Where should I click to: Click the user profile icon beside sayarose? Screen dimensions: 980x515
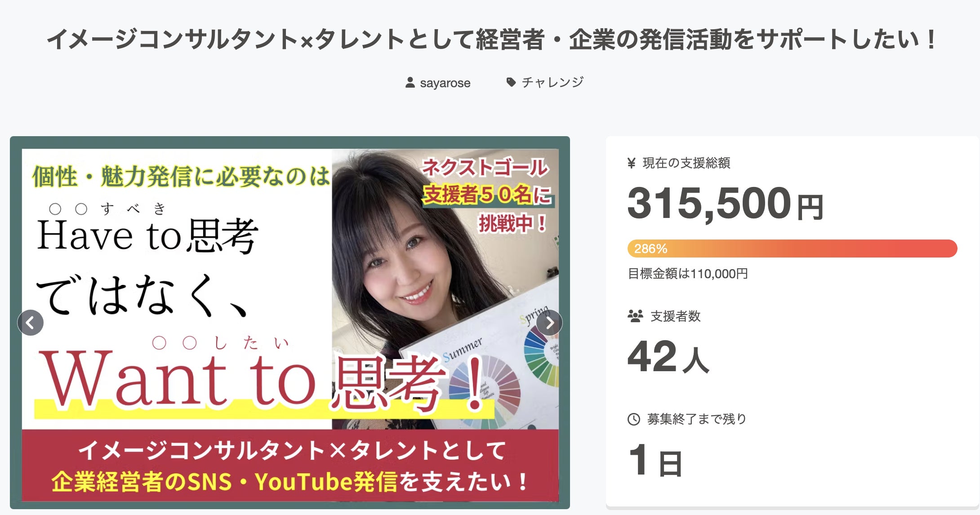click(410, 83)
